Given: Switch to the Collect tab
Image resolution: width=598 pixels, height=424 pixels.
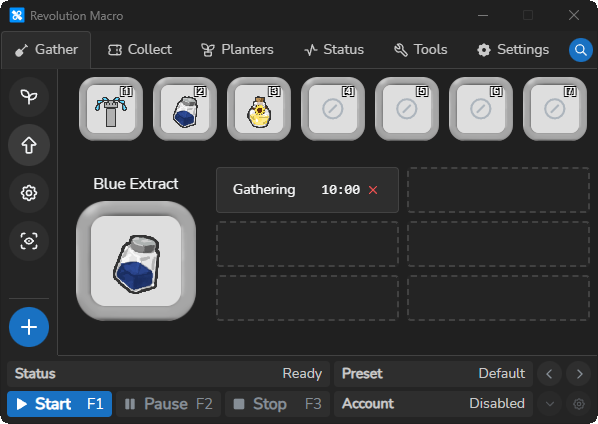Looking at the screenshot, I should (x=140, y=50).
